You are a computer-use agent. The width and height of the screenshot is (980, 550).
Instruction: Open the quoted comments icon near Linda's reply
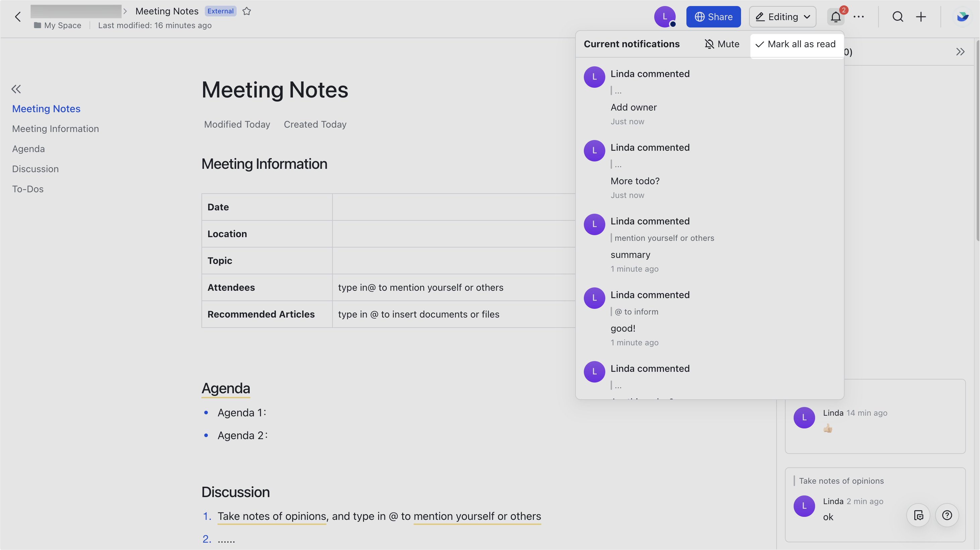pyautogui.click(x=918, y=515)
